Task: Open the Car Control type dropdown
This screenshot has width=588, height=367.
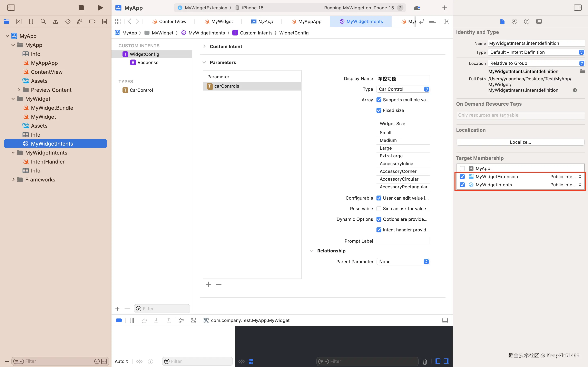Action: (403, 89)
